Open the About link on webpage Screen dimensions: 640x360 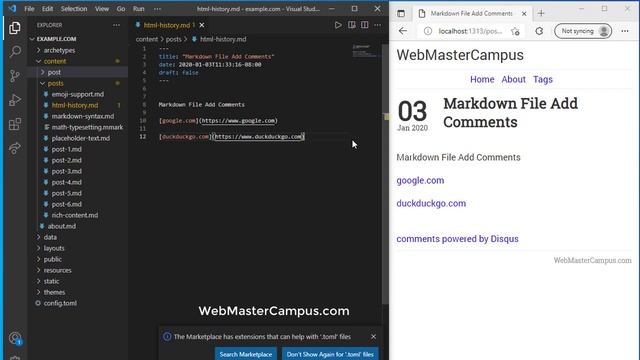point(513,80)
